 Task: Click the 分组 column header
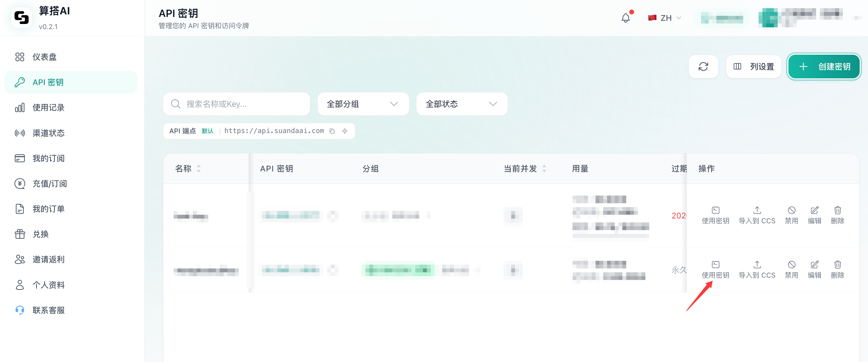[x=370, y=169]
